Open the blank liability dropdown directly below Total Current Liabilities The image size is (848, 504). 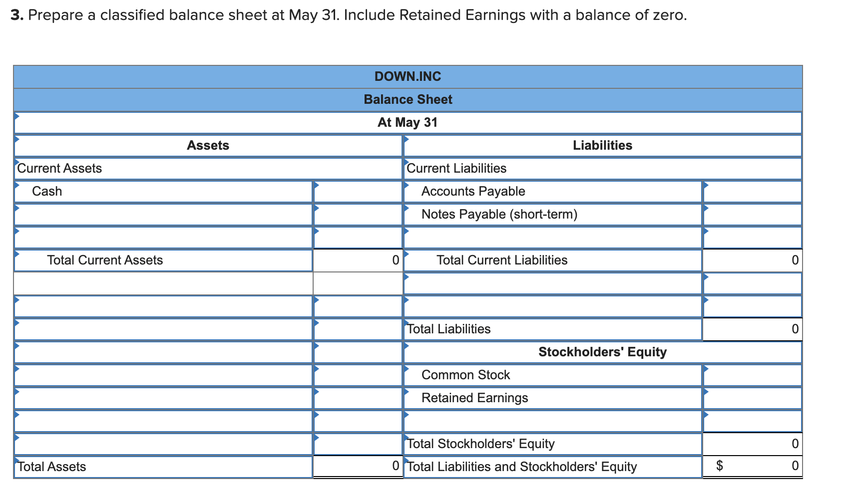pos(552,283)
